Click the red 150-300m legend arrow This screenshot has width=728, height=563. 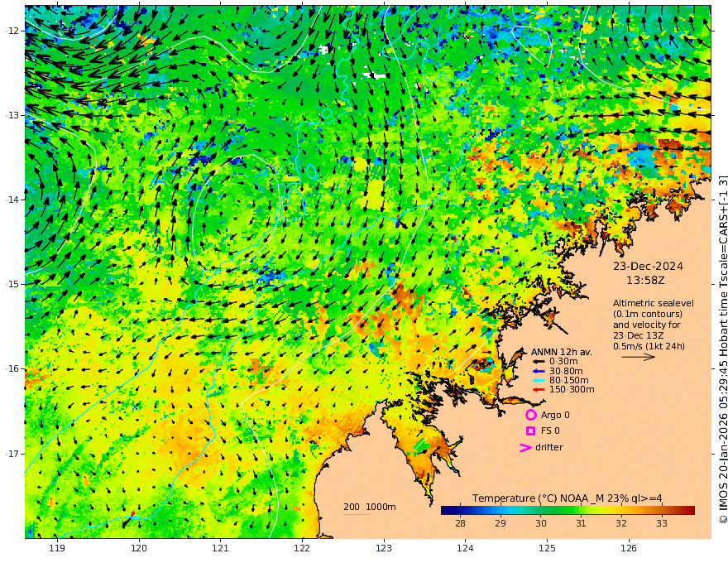click(x=539, y=390)
